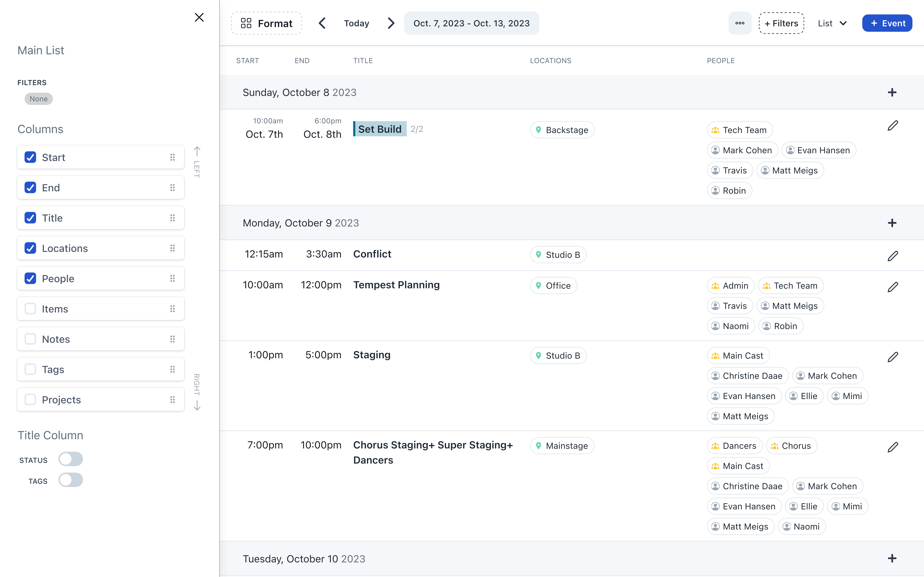Image resolution: width=924 pixels, height=577 pixels.
Task: Uncheck the People column checkbox
Action: pyautogui.click(x=30, y=279)
